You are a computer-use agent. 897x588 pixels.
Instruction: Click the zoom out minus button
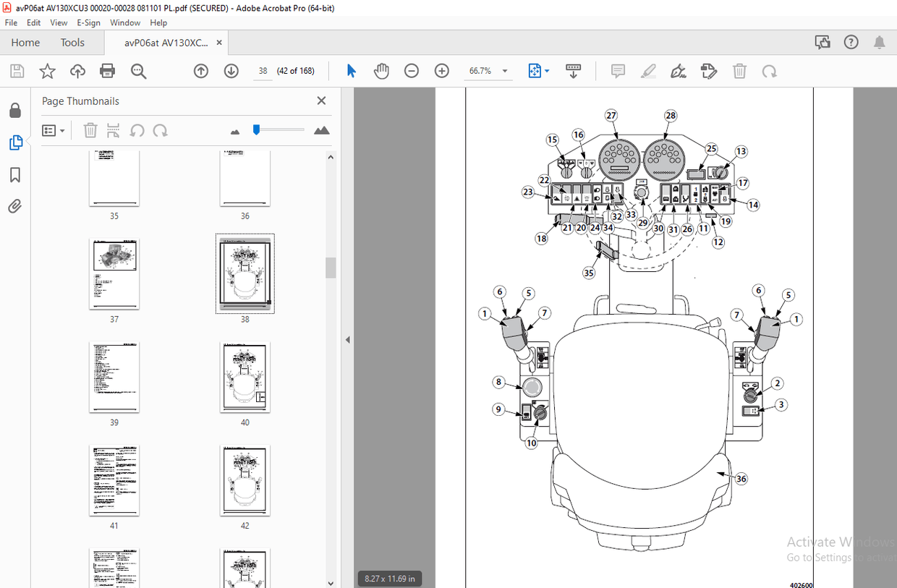412,71
